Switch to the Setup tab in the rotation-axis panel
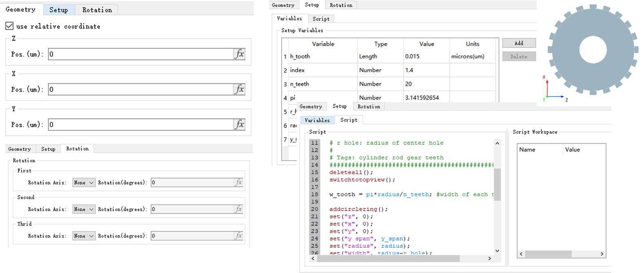 pyautogui.click(x=48, y=149)
